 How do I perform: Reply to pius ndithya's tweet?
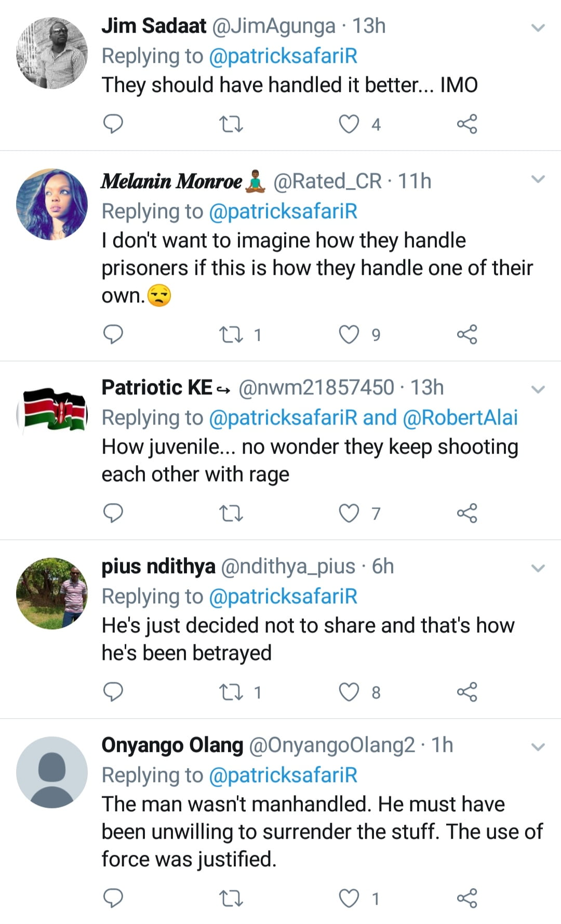[113, 692]
